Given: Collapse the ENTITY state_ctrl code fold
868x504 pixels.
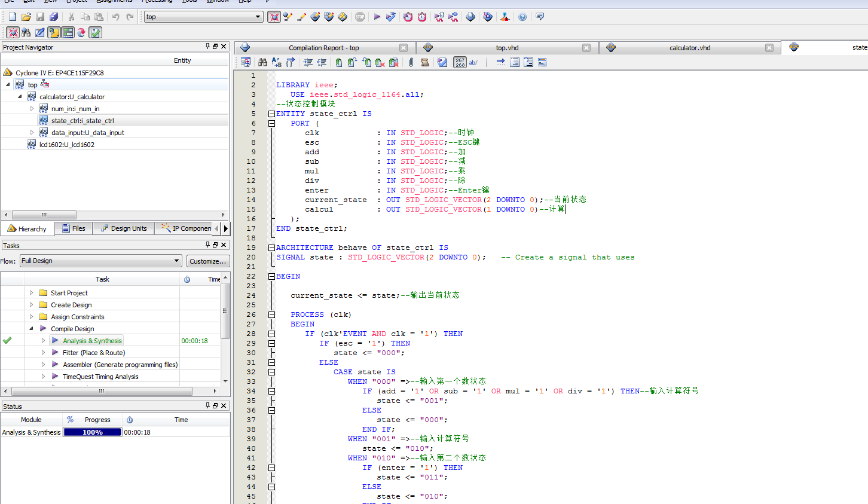Looking at the screenshot, I should click(x=271, y=114).
